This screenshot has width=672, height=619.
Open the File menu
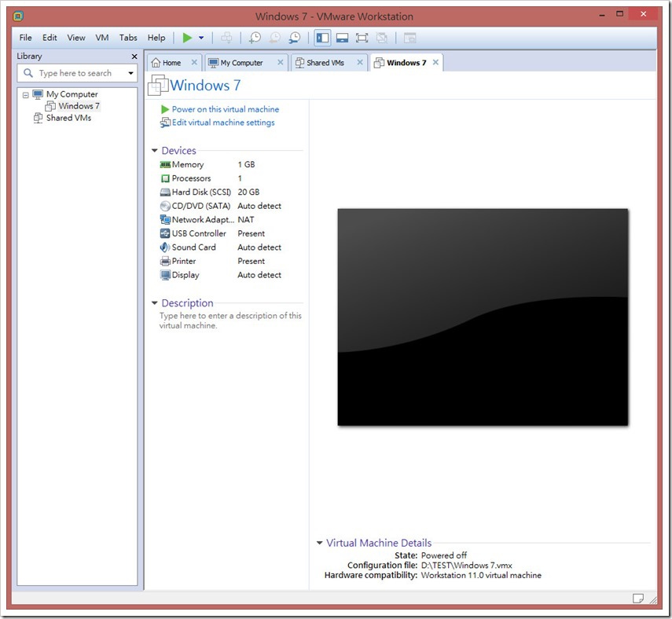25,38
